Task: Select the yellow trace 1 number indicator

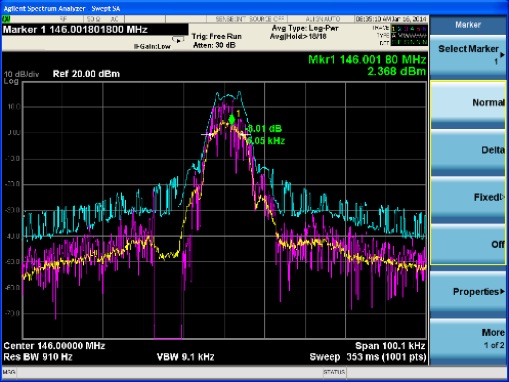Action: tap(394, 29)
